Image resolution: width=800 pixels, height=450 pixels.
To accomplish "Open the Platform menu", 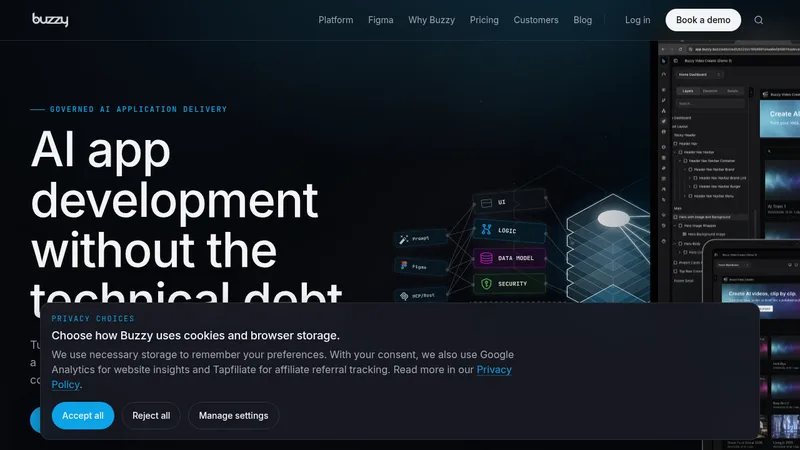I will pos(336,20).
